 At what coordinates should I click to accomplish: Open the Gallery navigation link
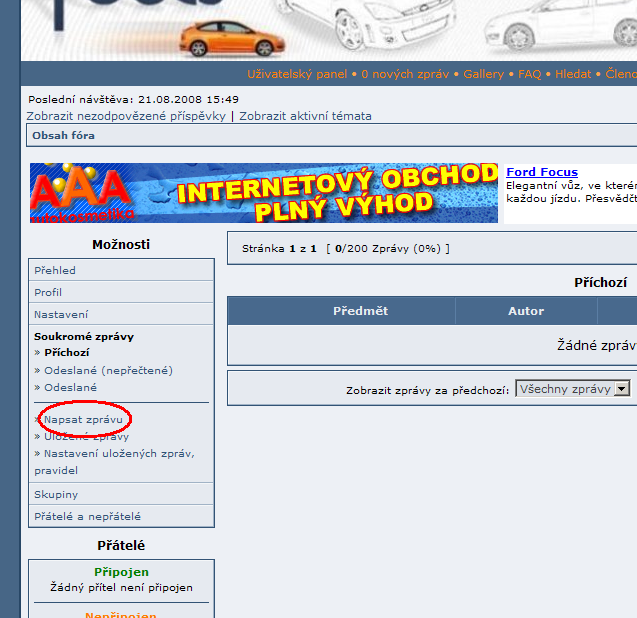click(x=483, y=74)
